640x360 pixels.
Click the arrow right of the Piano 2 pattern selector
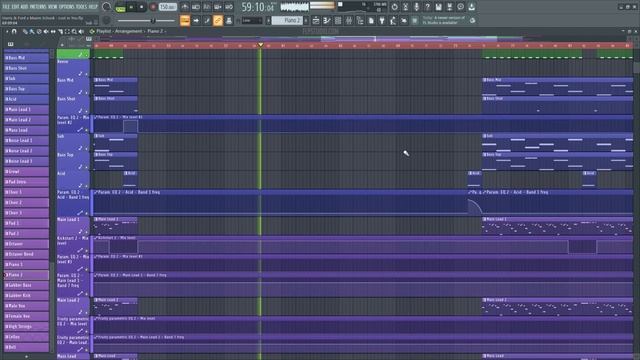click(x=306, y=20)
